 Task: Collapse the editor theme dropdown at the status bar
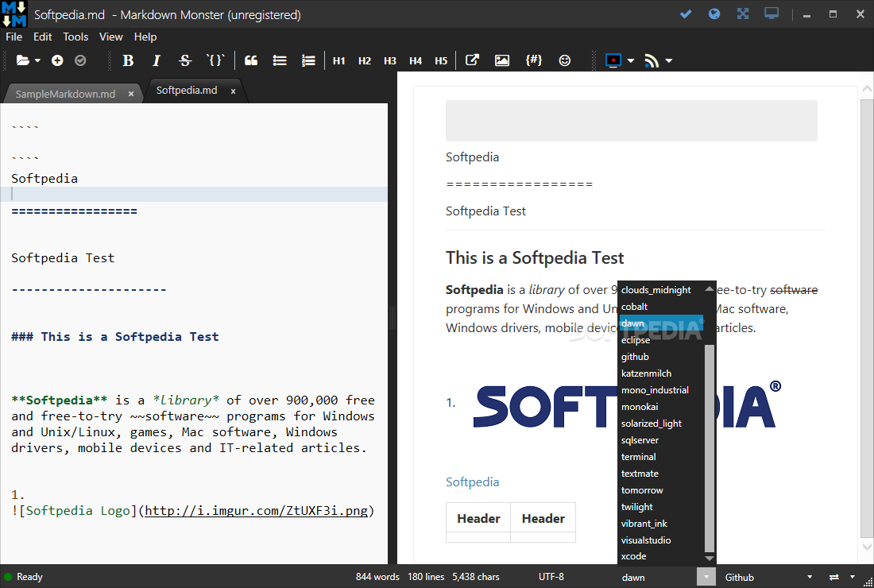[706, 577]
